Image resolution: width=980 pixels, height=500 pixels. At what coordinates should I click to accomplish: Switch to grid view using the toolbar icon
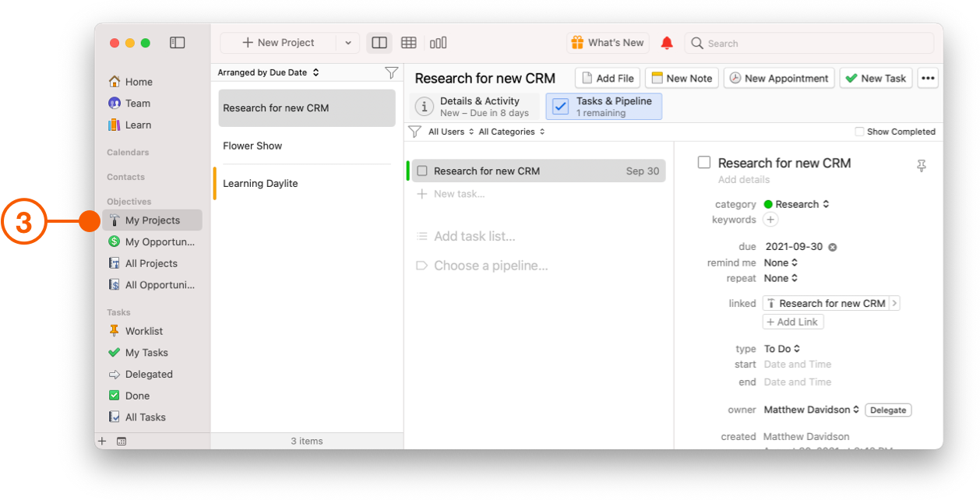(x=408, y=43)
